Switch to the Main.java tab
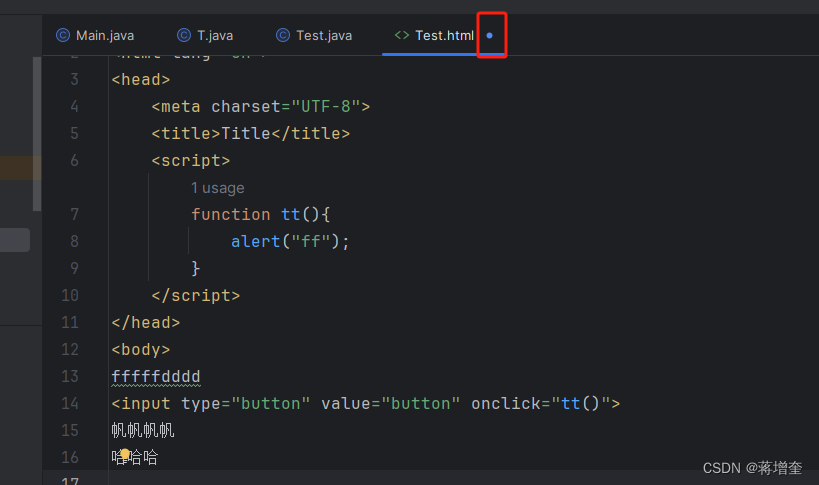 point(95,36)
